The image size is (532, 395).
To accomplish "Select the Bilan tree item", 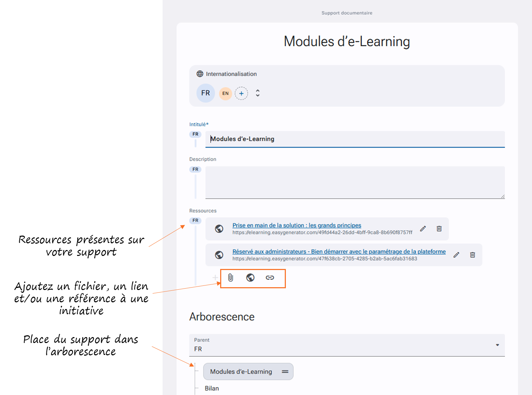I will coord(212,388).
